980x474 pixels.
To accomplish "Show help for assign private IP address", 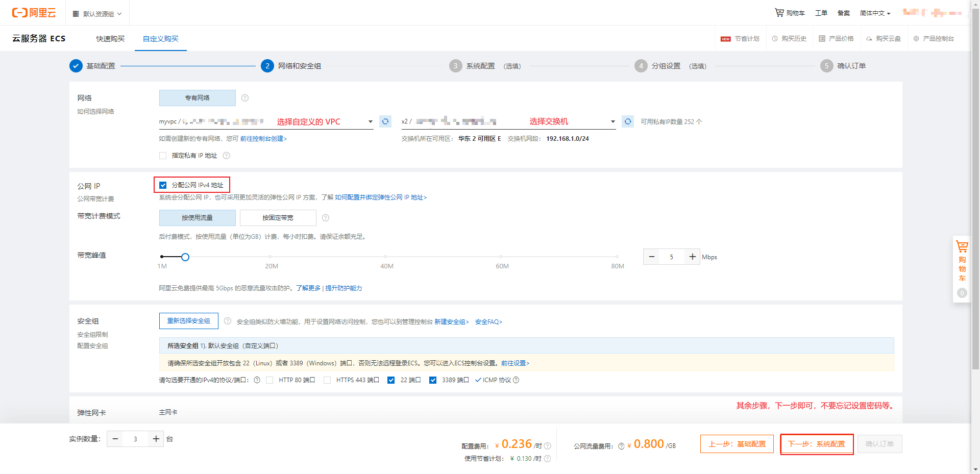I will click(x=227, y=156).
